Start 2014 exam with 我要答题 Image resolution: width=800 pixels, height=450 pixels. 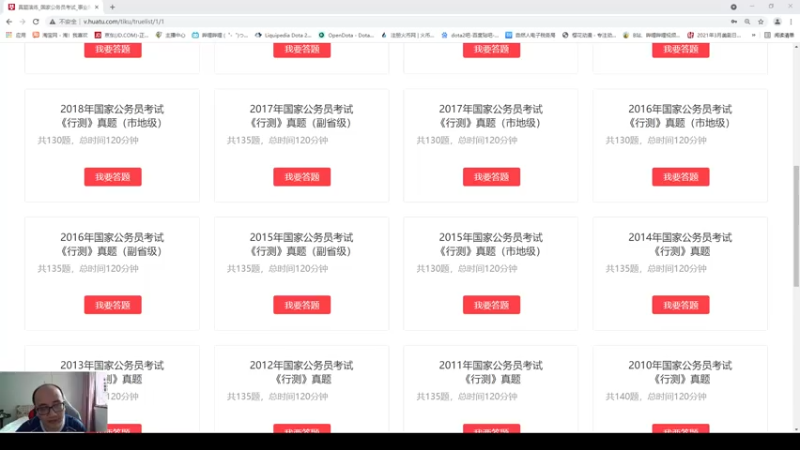681,305
